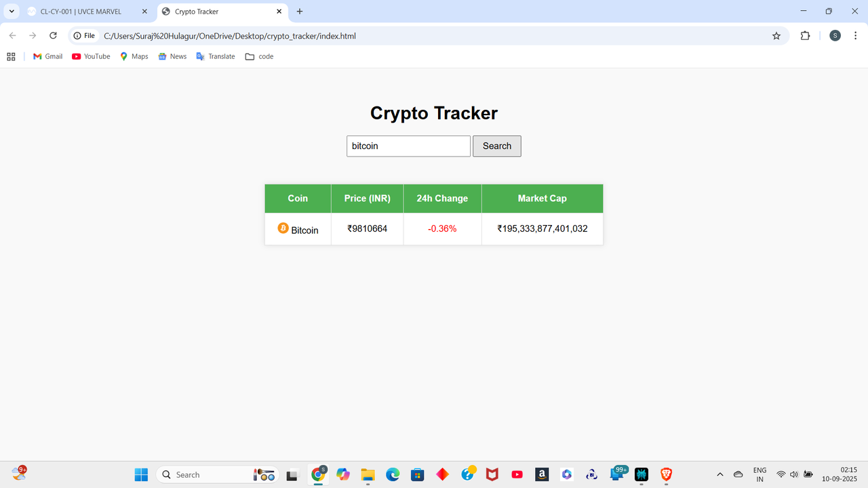Click the File site info chip

(x=85, y=36)
